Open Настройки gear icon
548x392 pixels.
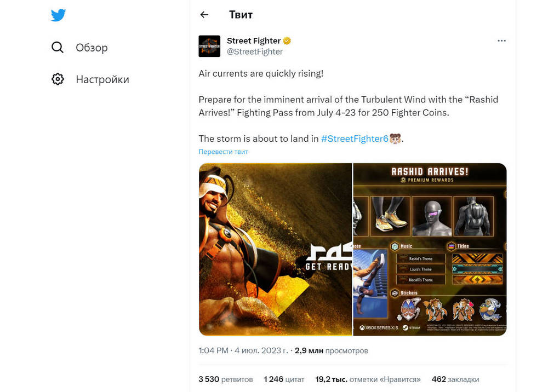(58, 79)
